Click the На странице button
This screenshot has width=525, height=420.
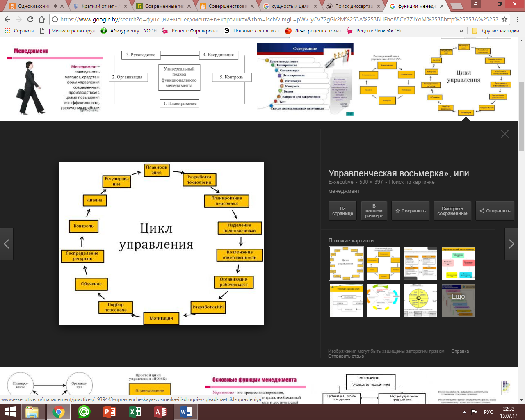pyautogui.click(x=342, y=211)
